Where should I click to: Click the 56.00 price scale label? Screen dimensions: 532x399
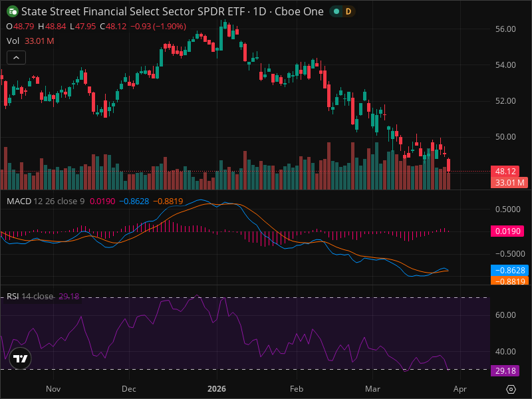[x=505, y=29]
